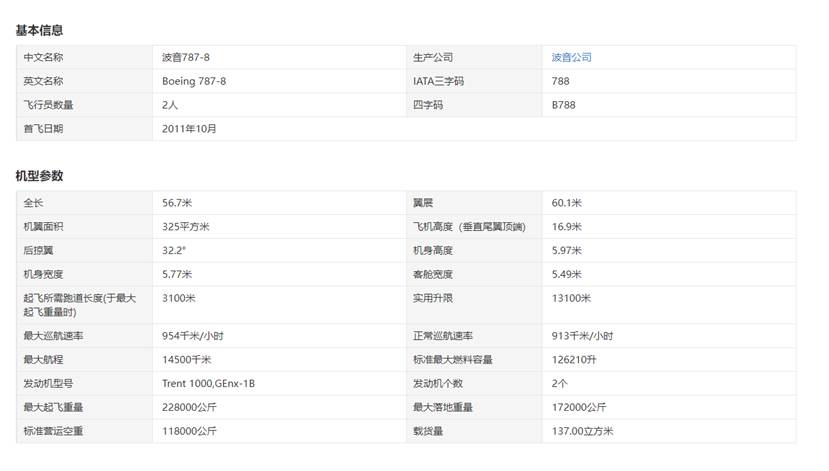Image resolution: width=829 pixels, height=471 pixels.
Task: Click the 生产公司 label
Action: (433, 57)
